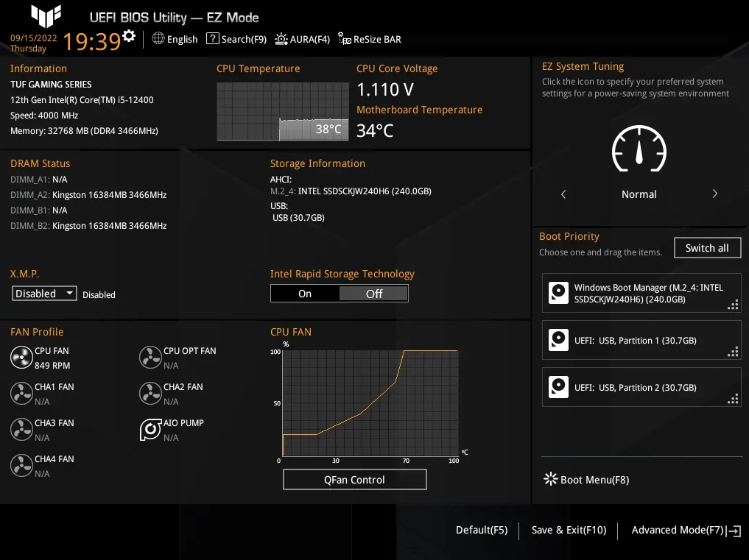Viewport: 749px width, 560px height.
Task: Click the CHA3 FAN icon
Action: click(21, 429)
